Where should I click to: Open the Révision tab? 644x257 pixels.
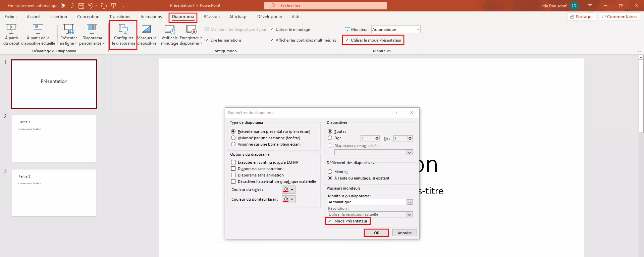coord(212,16)
